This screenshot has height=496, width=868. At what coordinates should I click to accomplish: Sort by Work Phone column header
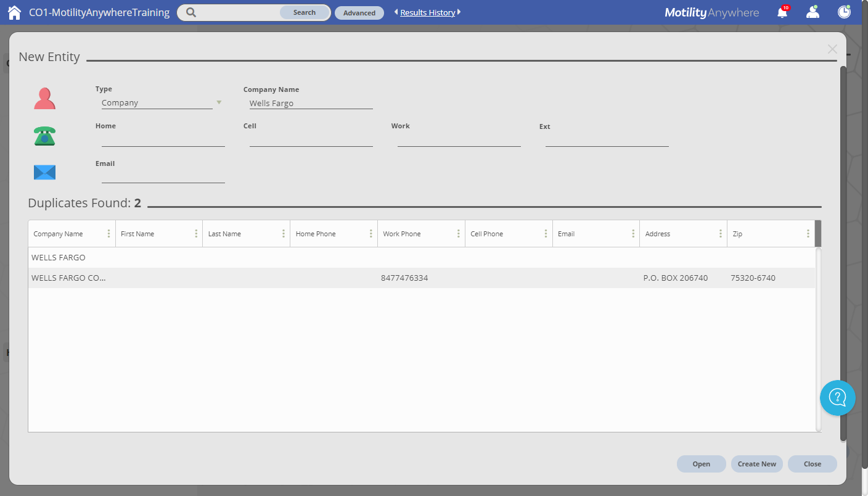[402, 234]
